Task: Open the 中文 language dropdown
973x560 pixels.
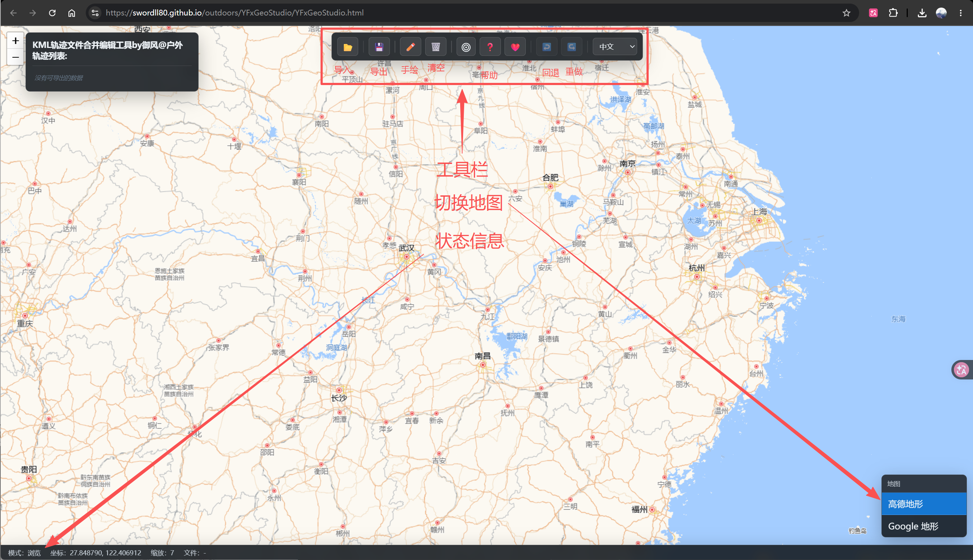Action: click(614, 47)
